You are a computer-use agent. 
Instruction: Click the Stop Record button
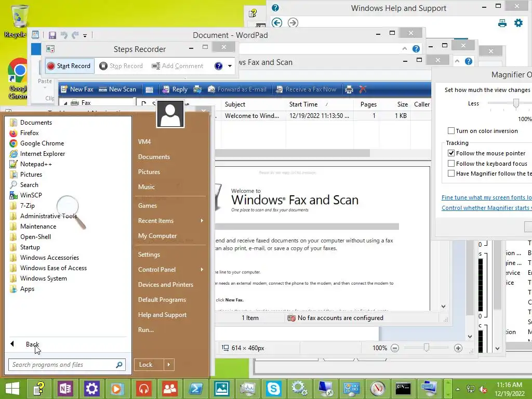[x=121, y=66]
